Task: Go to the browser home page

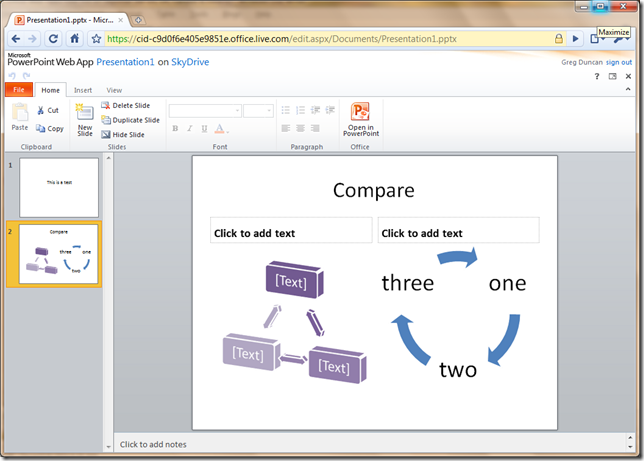Action: pos(74,39)
